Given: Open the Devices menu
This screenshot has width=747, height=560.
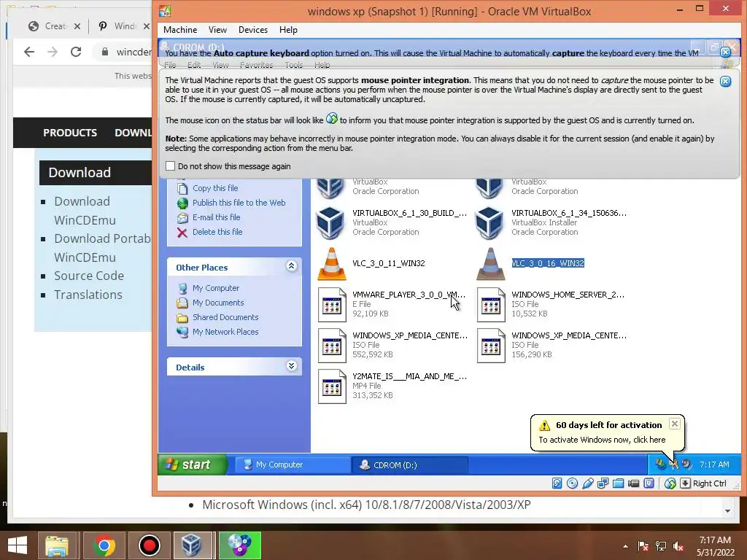Looking at the screenshot, I should coord(253,29).
